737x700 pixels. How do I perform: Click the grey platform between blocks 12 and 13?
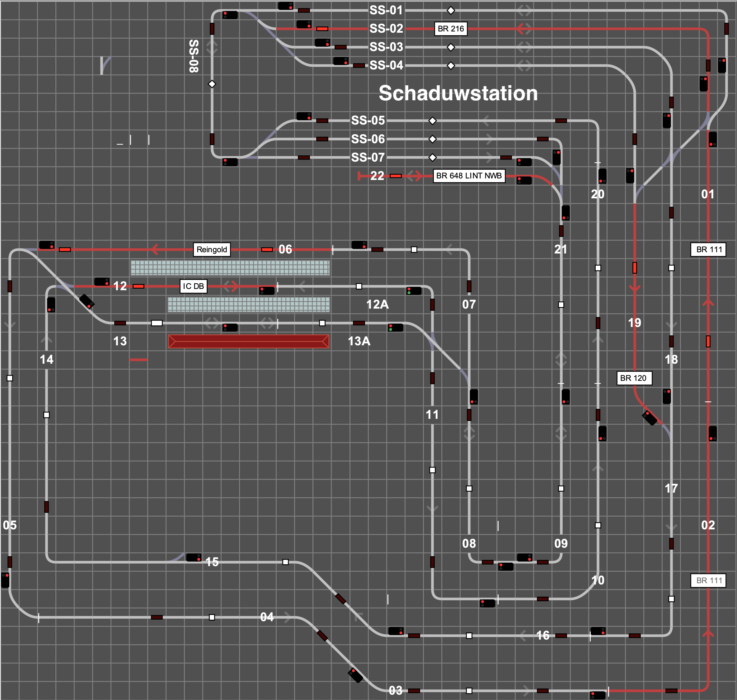(249, 305)
